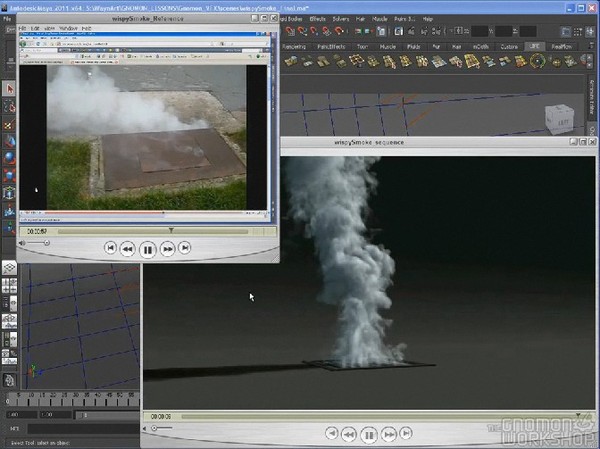Click the circular ring icon in shelf
Screen dimensions: 600x449
pyautogui.click(x=538, y=61)
